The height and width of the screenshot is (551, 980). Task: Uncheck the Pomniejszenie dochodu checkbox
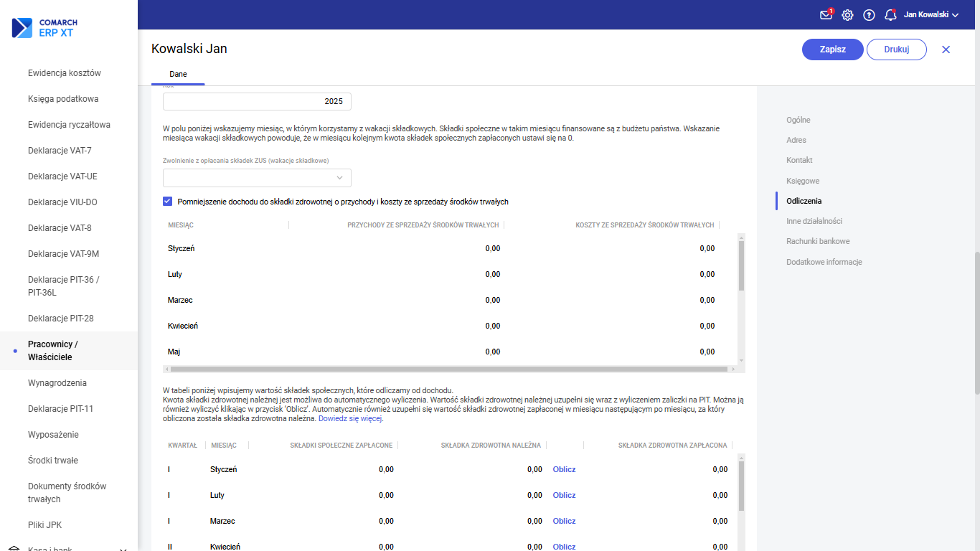pyautogui.click(x=168, y=202)
